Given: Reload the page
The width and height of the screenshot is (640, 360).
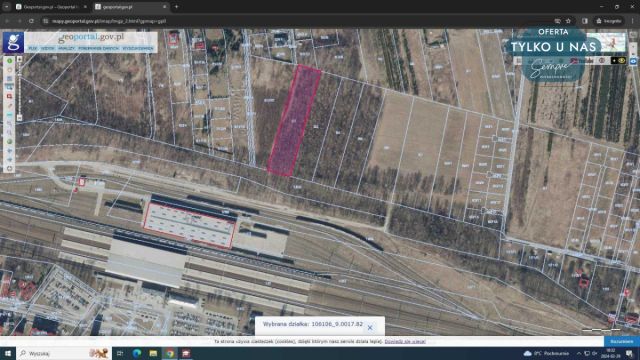Looking at the screenshot, I should pyautogui.click(x=31, y=21).
